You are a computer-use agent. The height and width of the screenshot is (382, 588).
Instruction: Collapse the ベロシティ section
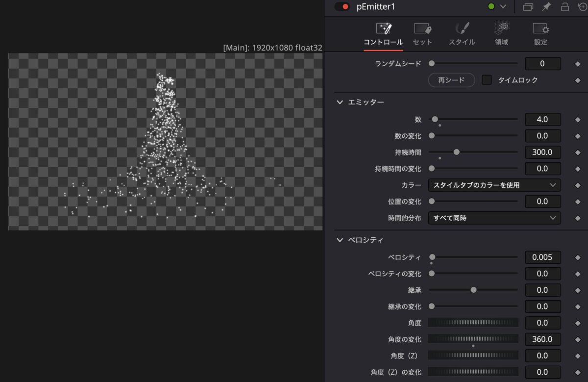click(340, 240)
